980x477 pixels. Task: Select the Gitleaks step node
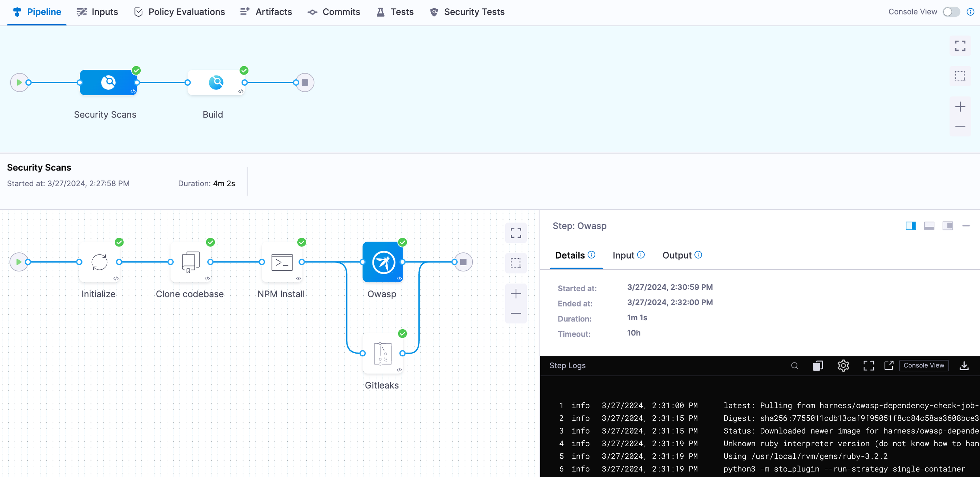(382, 353)
